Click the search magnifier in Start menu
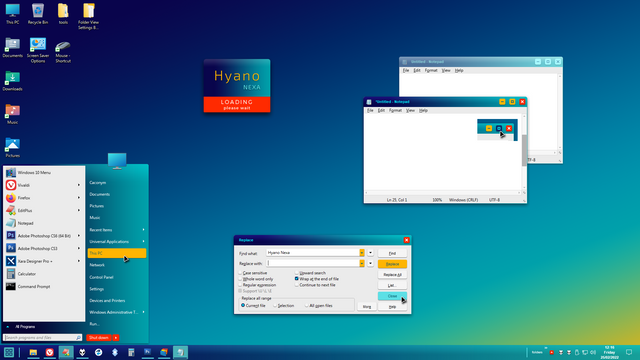The height and width of the screenshot is (360, 640). click(x=78, y=338)
